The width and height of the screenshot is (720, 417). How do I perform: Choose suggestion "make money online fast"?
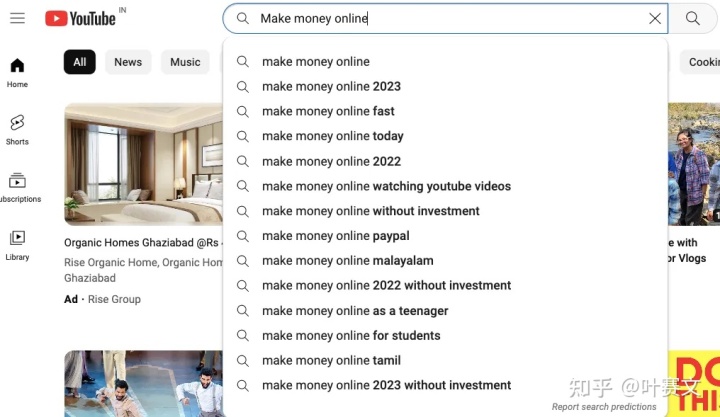(328, 111)
